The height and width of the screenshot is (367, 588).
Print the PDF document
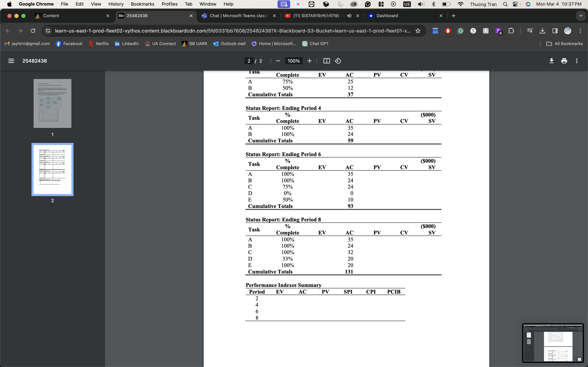pyautogui.click(x=564, y=61)
